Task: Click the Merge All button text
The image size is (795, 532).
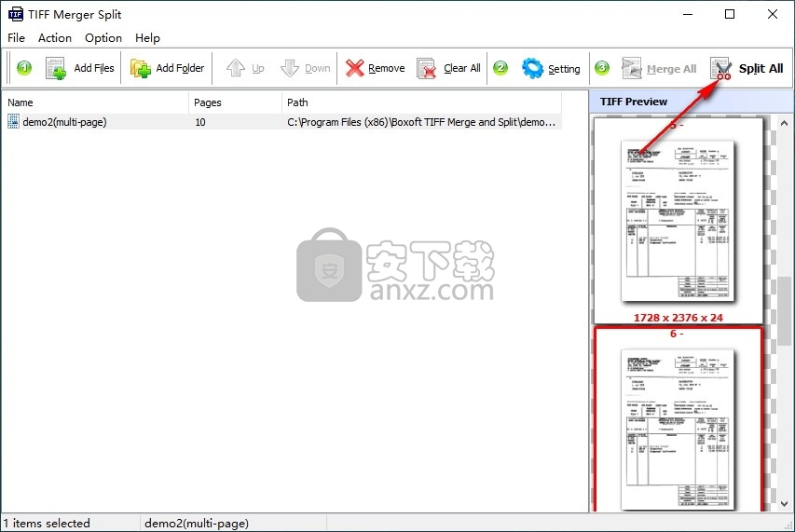Action: tap(671, 69)
